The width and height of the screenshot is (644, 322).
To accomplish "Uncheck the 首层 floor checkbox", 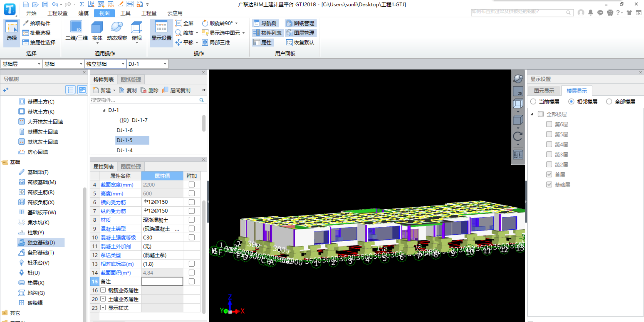I will pos(549,174).
